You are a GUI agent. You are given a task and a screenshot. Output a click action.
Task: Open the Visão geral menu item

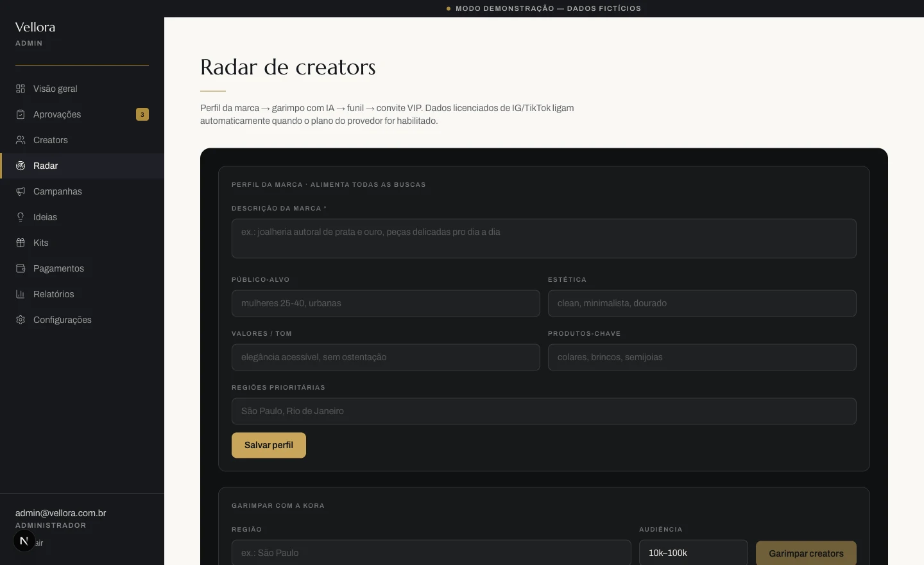click(x=82, y=89)
